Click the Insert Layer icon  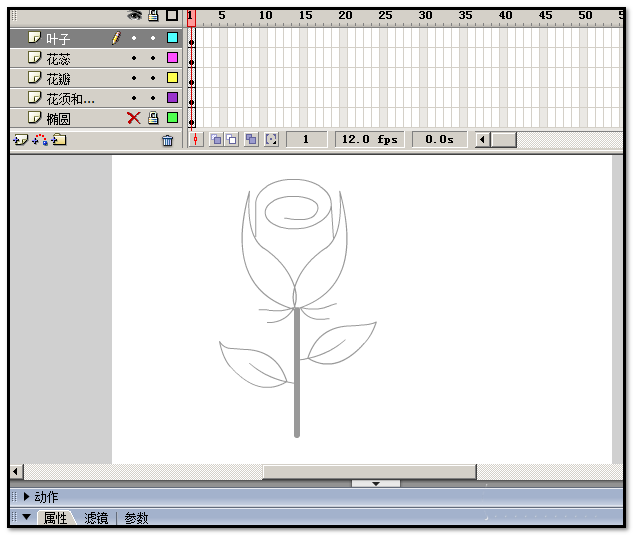point(20,140)
